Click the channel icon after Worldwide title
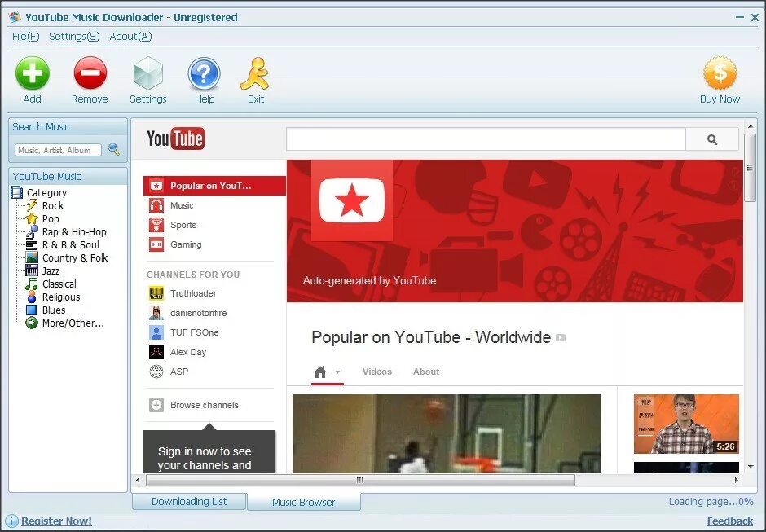766x532 pixels. [561, 337]
